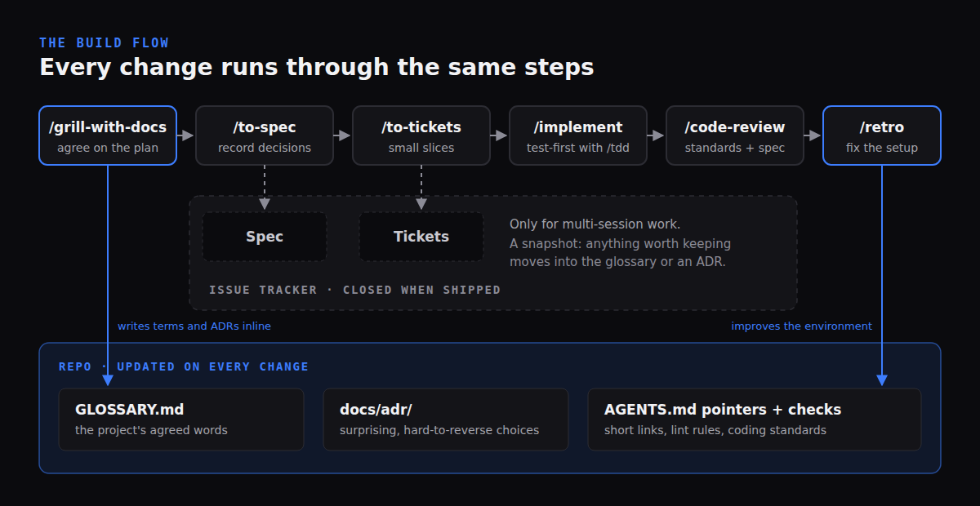Image resolution: width=980 pixels, height=506 pixels.
Task: Click 'REPO · UPDATED ON EVERY CHANGE' label
Action: (x=184, y=366)
